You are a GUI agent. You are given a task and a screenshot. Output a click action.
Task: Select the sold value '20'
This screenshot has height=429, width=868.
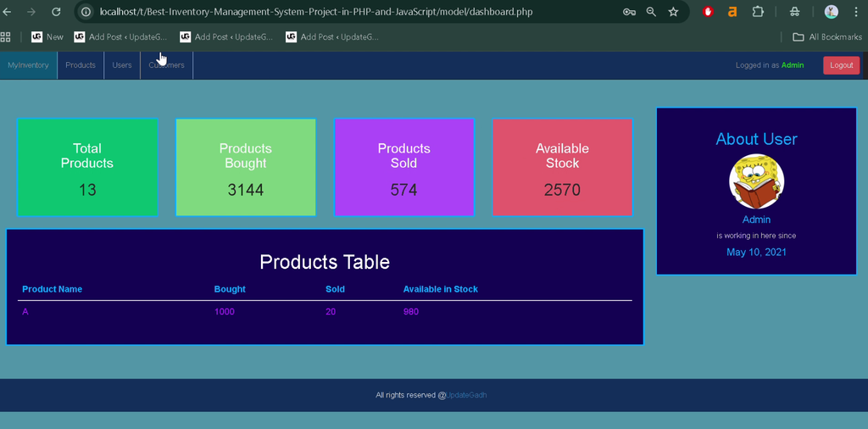[x=331, y=312]
